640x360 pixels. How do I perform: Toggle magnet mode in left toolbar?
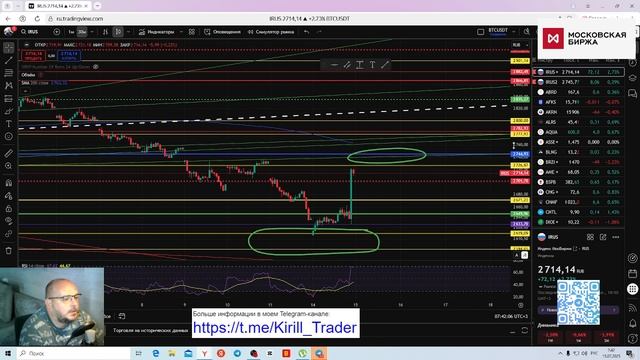(x=9, y=183)
